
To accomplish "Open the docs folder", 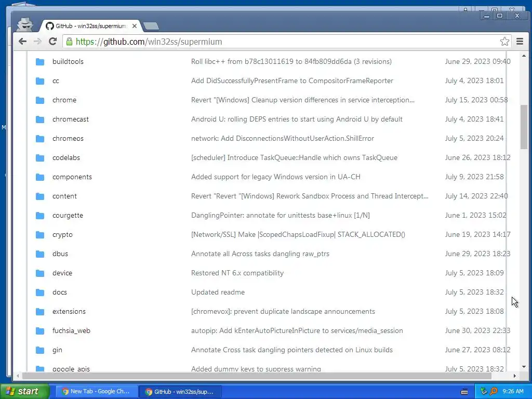I will tap(59, 292).
